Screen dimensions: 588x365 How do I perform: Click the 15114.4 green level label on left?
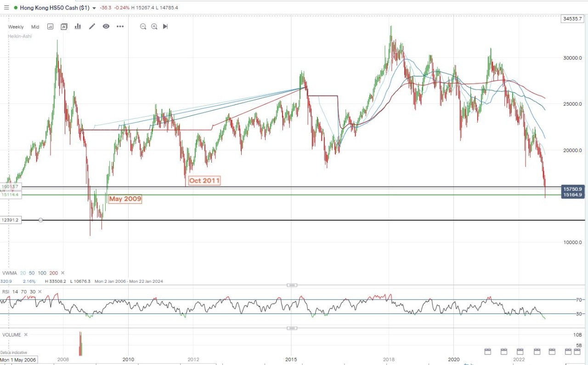tap(10, 195)
